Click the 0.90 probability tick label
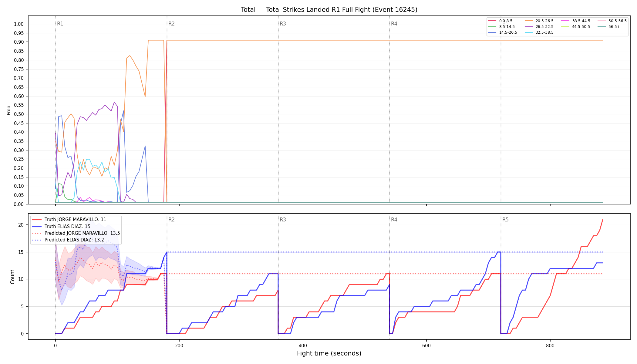Viewport: 637px width, 364px height. [19, 42]
